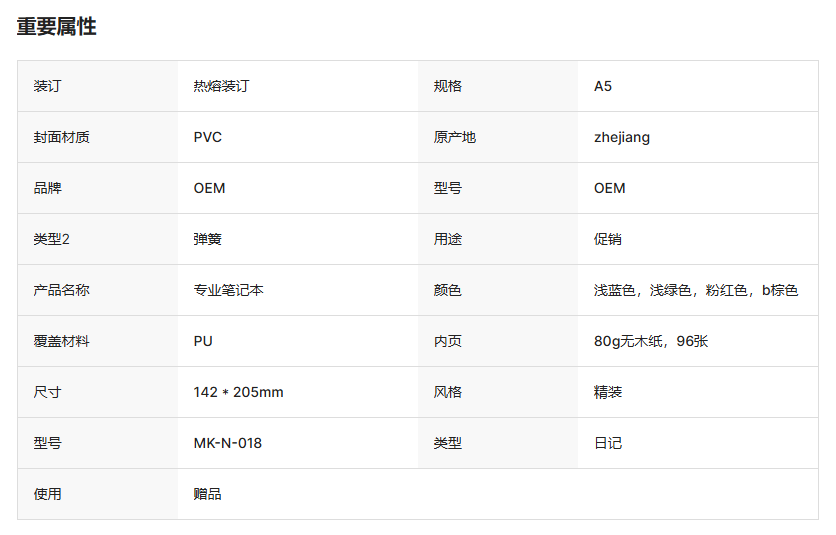Click the OEM value beside 品牌
This screenshot has height=535, width=836.
(x=209, y=188)
